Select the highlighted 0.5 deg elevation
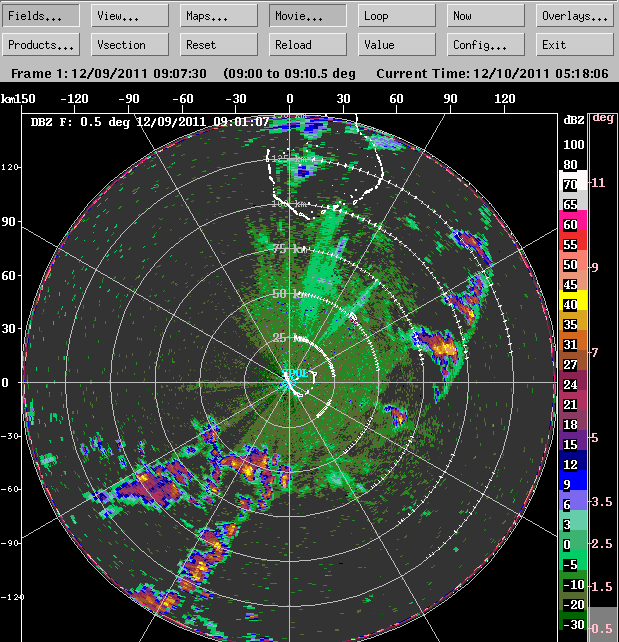This screenshot has width=619, height=642. pyautogui.click(x=602, y=625)
